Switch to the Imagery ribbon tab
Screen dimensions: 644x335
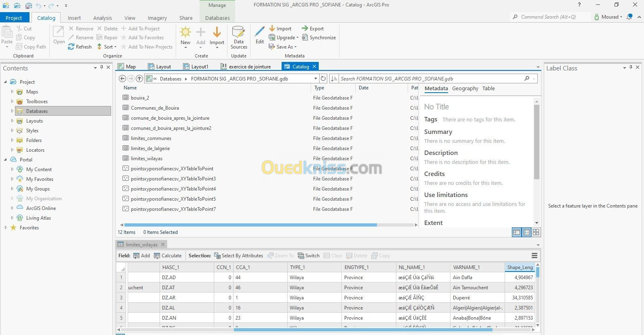(157, 18)
